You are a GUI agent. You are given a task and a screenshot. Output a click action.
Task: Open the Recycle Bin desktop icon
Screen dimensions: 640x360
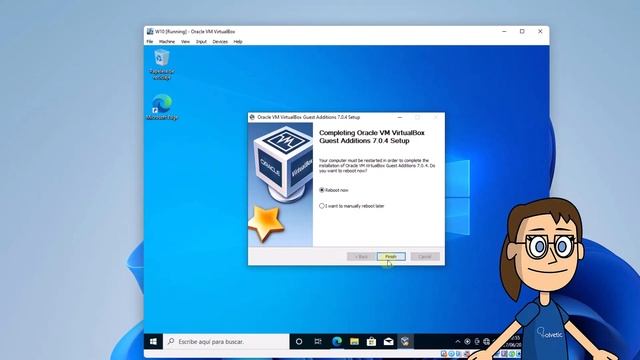click(x=162, y=64)
